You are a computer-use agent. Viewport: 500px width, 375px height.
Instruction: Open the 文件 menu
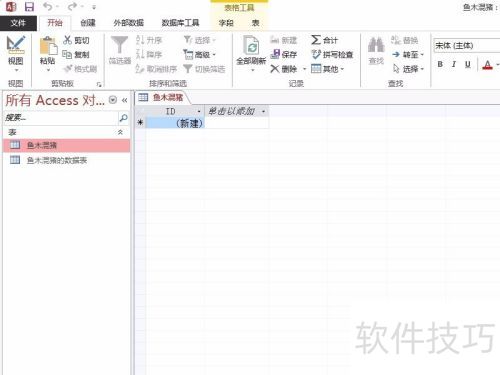coord(18,23)
